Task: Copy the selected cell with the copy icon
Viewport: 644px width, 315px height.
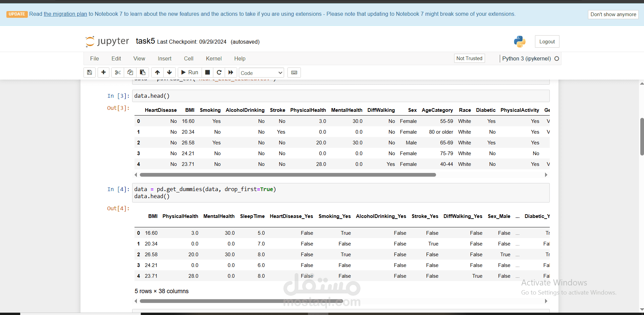Action: tap(130, 72)
